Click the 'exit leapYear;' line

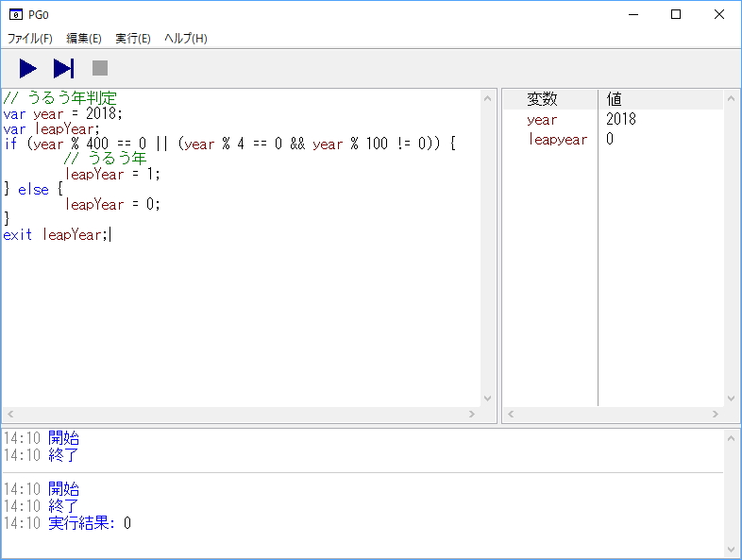tap(56, 235)
